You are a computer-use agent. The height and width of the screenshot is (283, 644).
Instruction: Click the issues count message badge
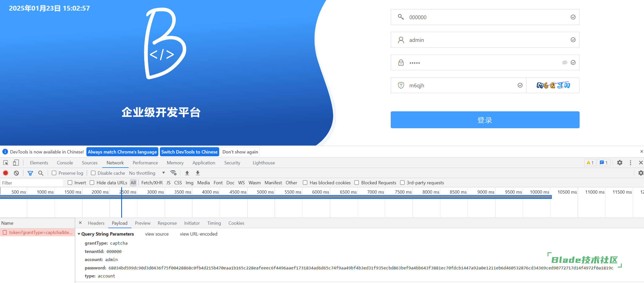coord(604,163)
